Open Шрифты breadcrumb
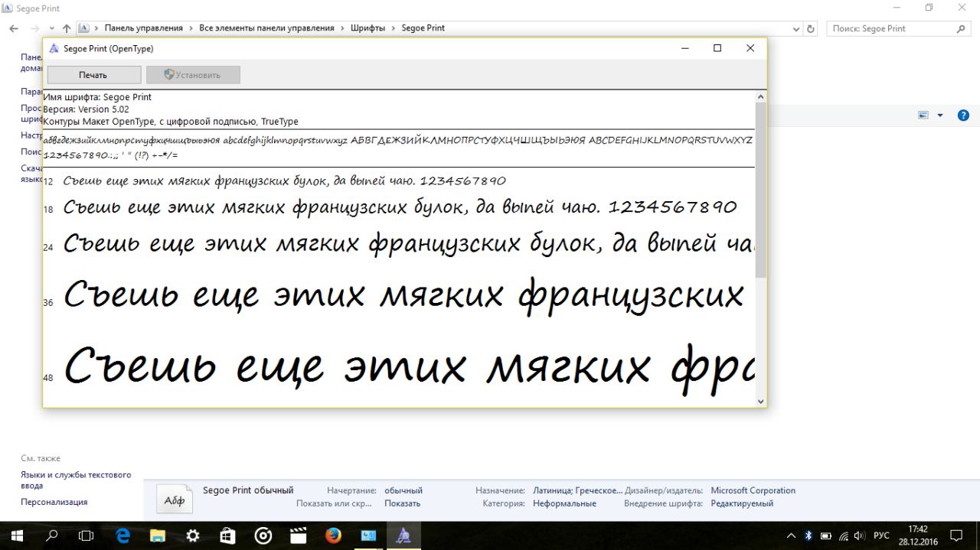The width and height of the screenshot is (980, 550). pyautogui.click(x=368, y=28)
